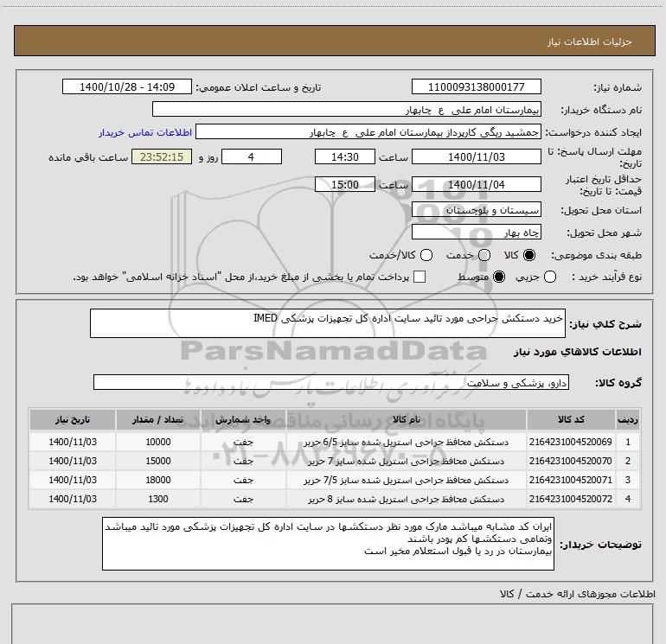This screenshot has width=666, height=644.
Task: Click تعداد / مقدار column header
Action: click(158, 419)
